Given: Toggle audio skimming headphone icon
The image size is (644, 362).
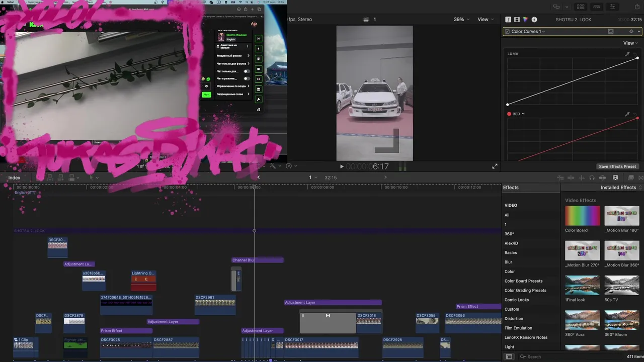Looking at the screenshot, I should click(592, 177).
